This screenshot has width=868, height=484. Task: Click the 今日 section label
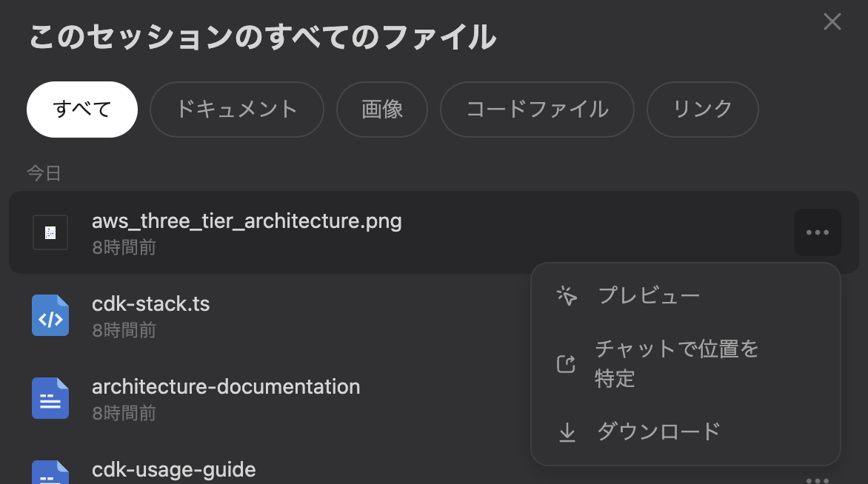click(44, 173)
